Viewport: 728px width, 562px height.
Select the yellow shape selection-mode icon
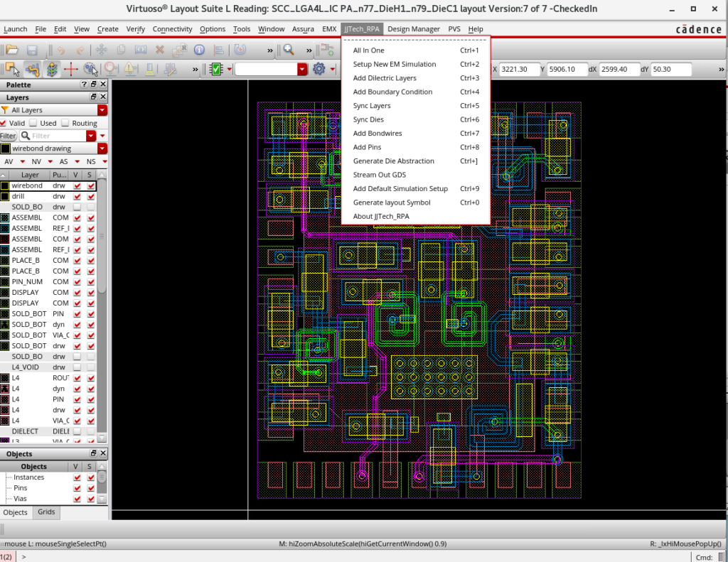tap(13, 69)
